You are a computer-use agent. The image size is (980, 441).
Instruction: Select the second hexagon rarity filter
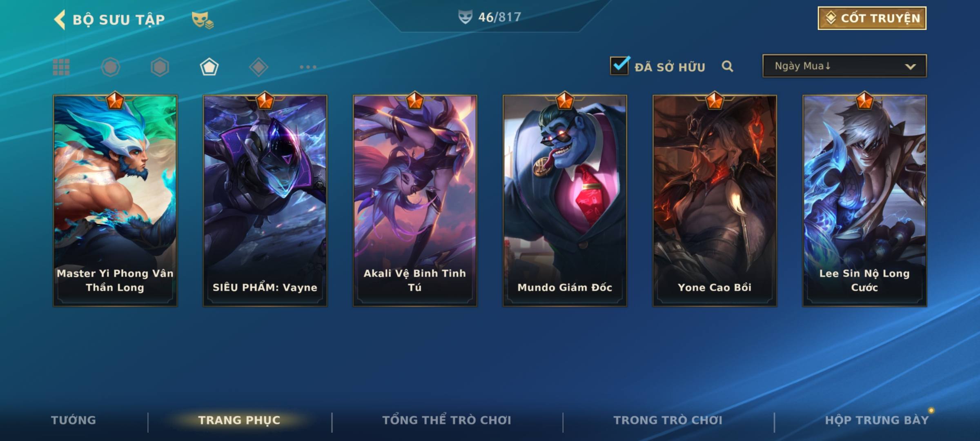coord(160,67)
